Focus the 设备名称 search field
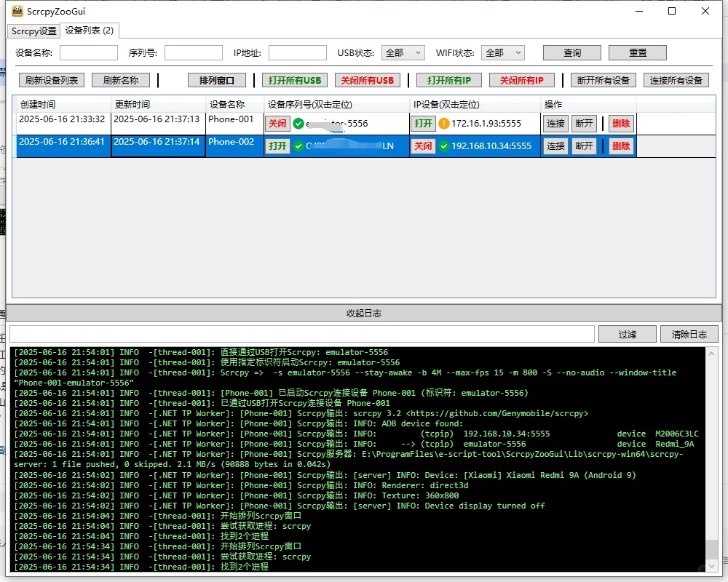728x582 pixels. [89, 53]
